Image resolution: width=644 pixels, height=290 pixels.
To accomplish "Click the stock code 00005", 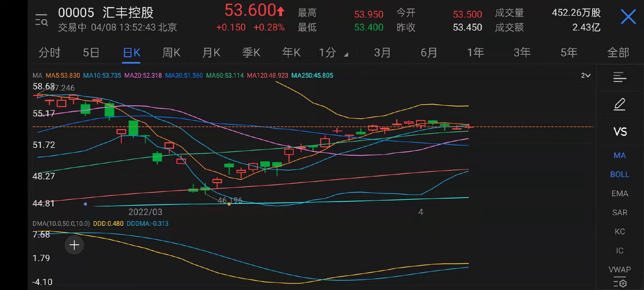I will click(76, 13).
